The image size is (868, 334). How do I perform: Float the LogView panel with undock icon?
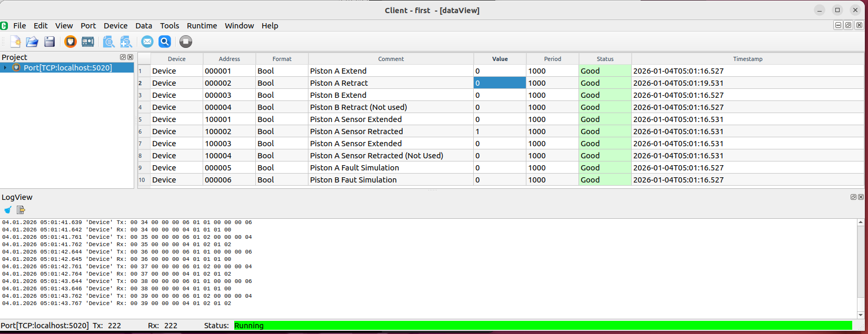coord(853,197)
